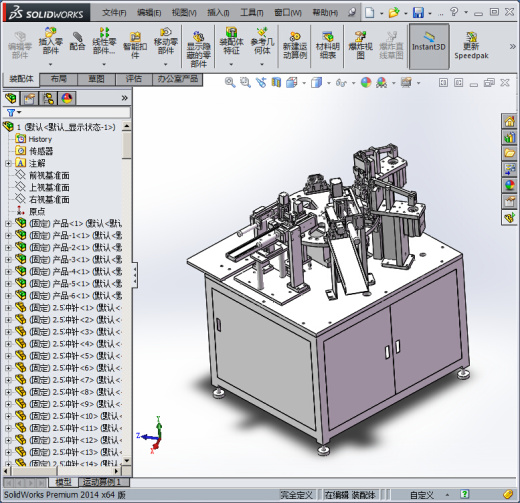Viewport: 520px width, 503px height.
Task: Open the Bill of Materials (材料明细表) tool
Action: tap(328, 45)
